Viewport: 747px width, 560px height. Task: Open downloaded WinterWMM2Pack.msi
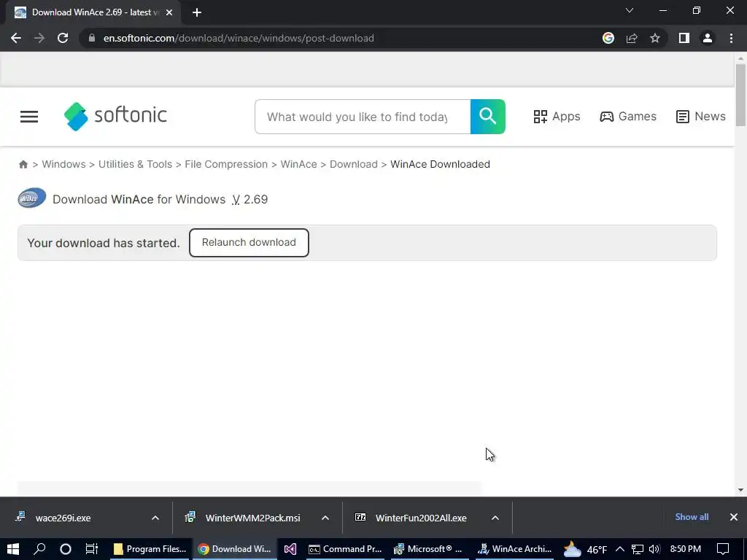[252, 518]
